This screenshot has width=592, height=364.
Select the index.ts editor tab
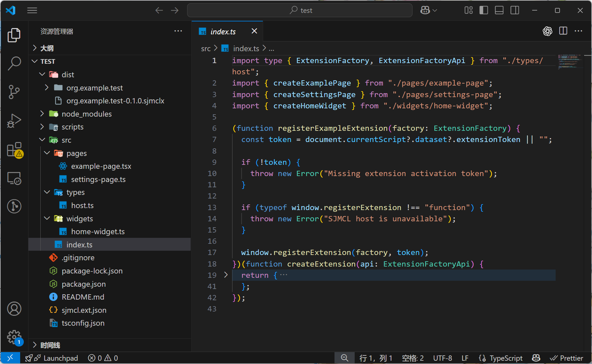(223, 32)
